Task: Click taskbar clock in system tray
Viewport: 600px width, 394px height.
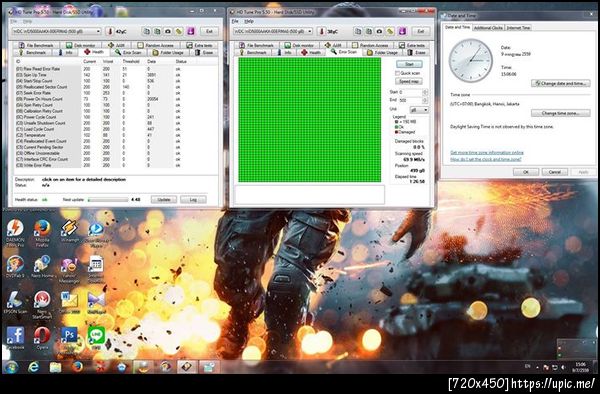Action: [x=580, y=367]
